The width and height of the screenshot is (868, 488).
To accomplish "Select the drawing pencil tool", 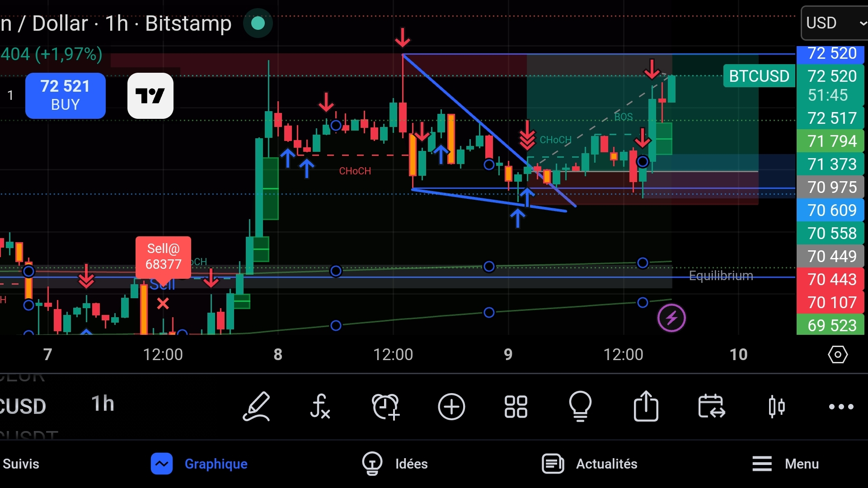I will (x=257, y=406).
